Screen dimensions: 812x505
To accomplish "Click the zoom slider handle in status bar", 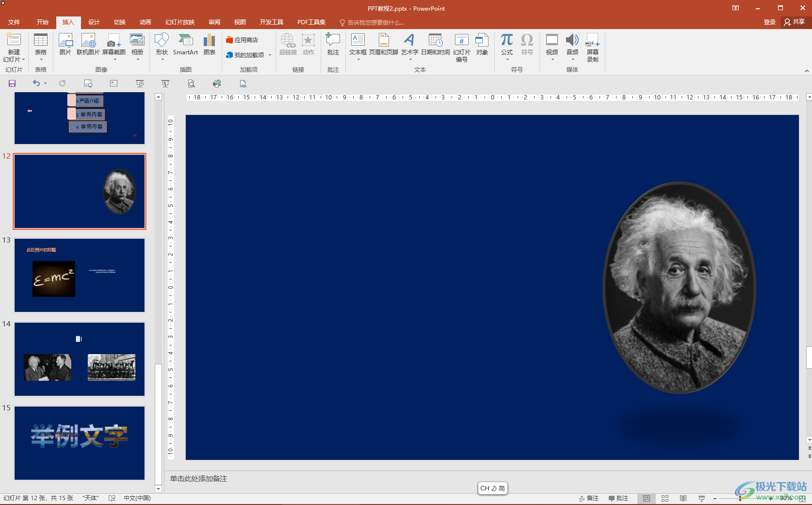I will point(740,498).
